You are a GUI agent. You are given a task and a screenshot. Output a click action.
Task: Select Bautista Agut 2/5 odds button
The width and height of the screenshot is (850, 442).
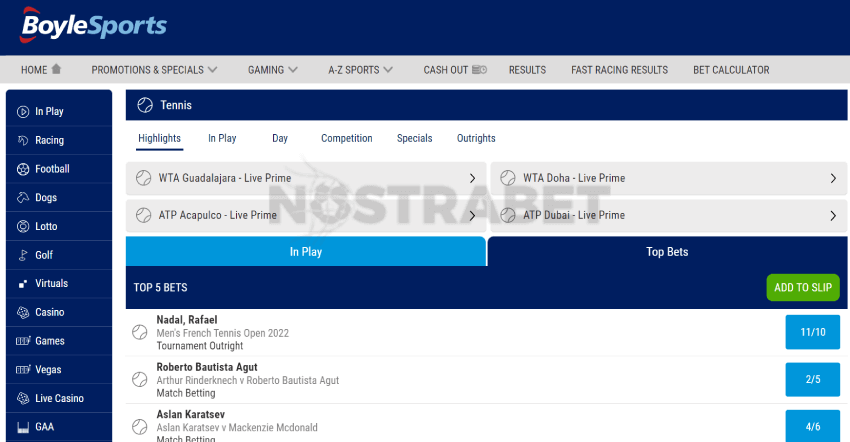(813, 379)
